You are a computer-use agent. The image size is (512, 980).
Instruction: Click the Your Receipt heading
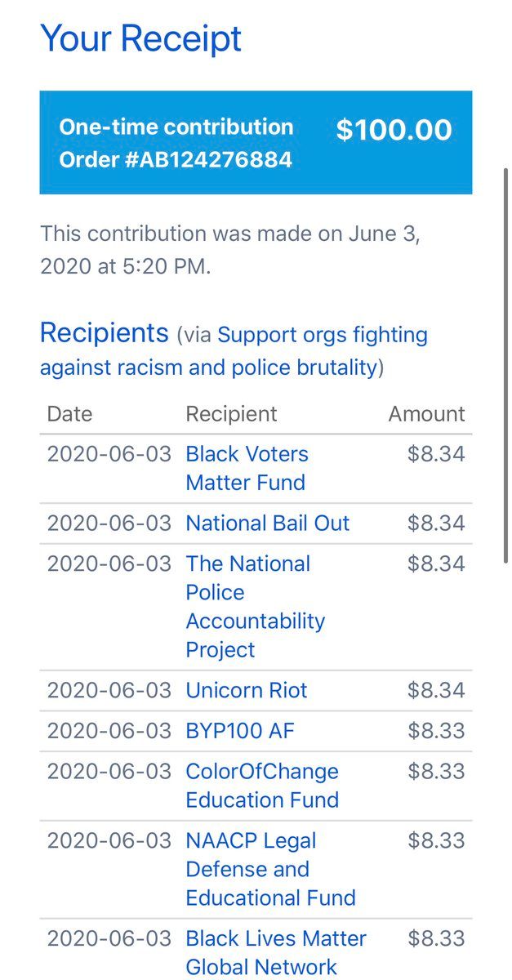pyautogui.click(x=140, y=38)
